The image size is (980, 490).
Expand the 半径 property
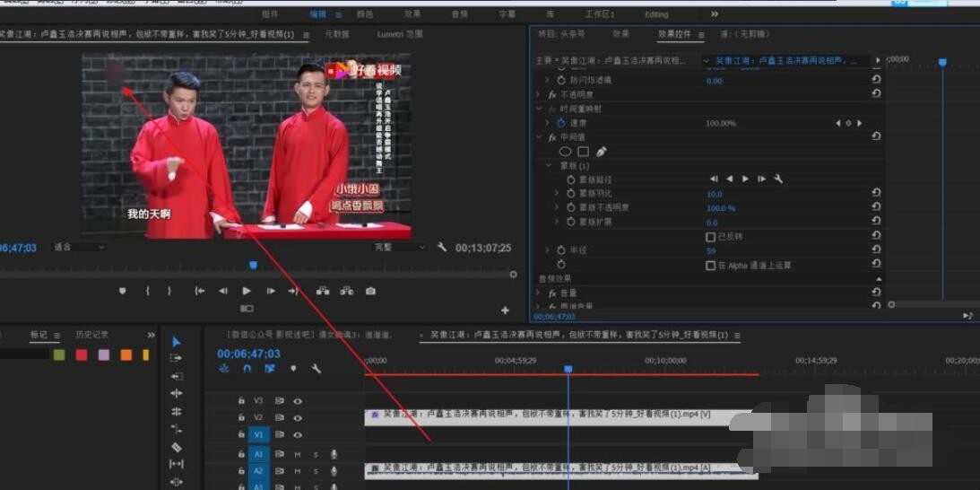[548, 249]
